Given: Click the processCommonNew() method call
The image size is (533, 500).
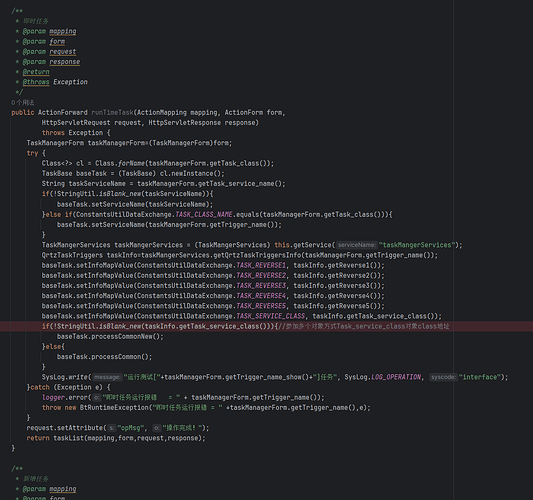Looking at the screenshot, I should pos(110,337).
